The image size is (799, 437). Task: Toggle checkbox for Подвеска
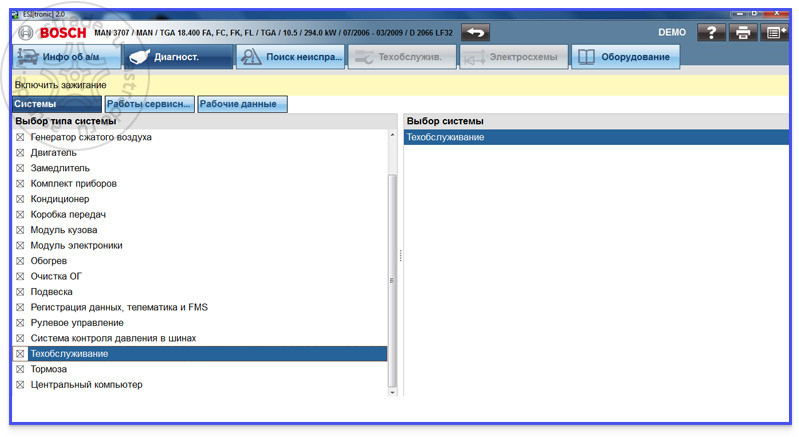point(20,292)
